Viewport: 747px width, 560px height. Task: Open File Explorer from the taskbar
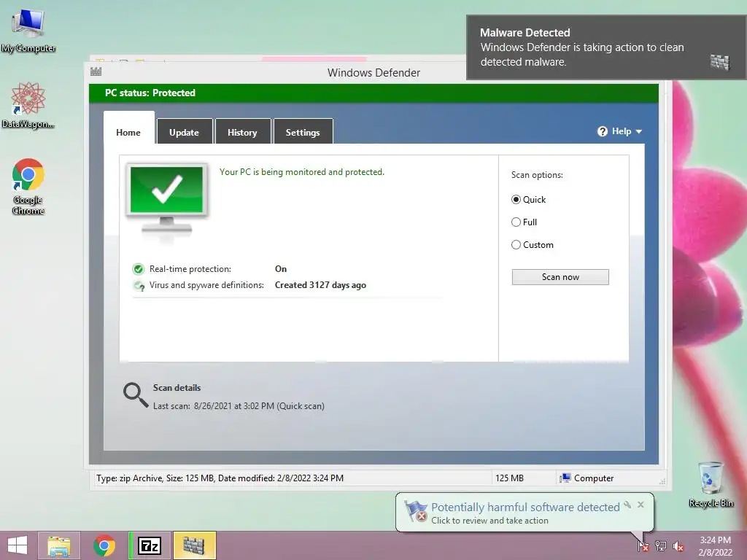click(59, 545)
